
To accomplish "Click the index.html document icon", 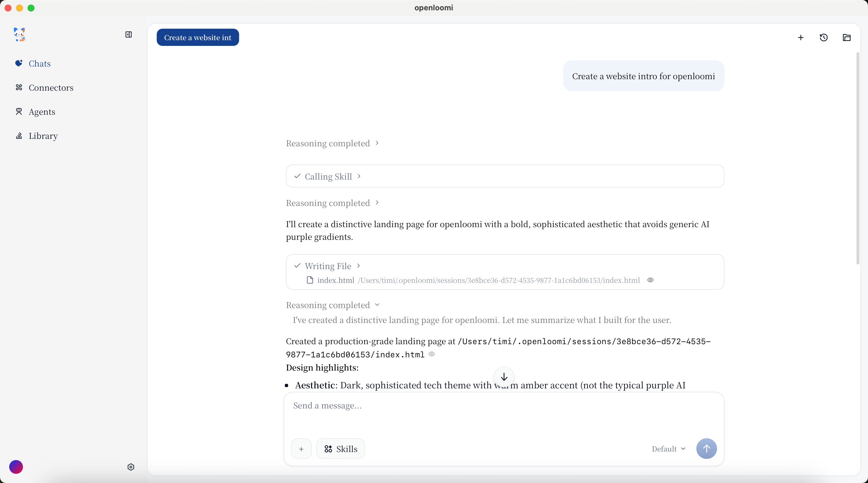I will [310, 280].
